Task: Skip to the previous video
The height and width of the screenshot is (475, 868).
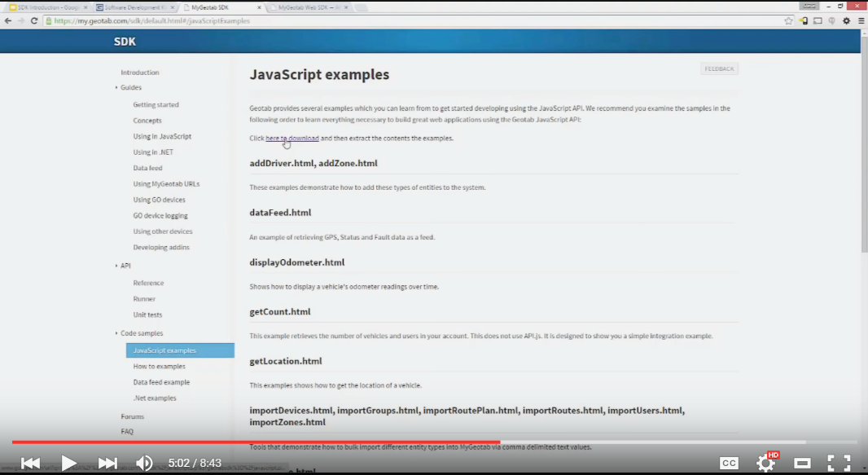Action: click(x=30, y=463)
